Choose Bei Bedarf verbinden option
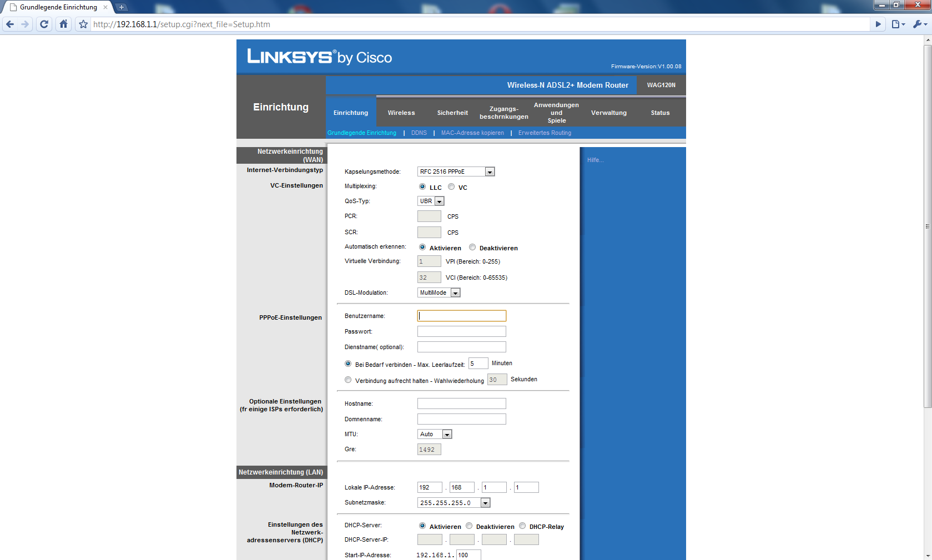This screenshot has height=560, width=932. click(348, 364)
